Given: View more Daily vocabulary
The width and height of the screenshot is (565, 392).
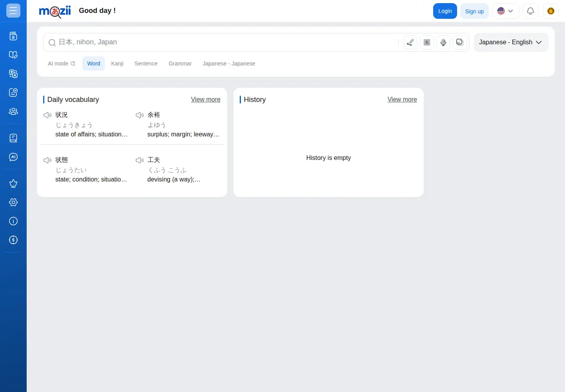Looking at the screenshot, I should pyautogui.click(x=206, y=100).
